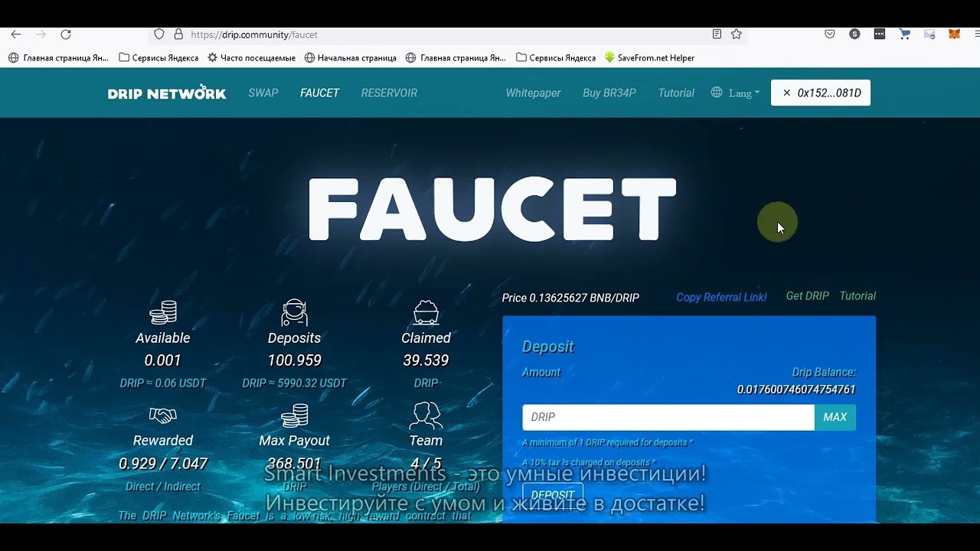Open the Начальная страница bookmark
The image size is (980, 551).
[351, 57]
